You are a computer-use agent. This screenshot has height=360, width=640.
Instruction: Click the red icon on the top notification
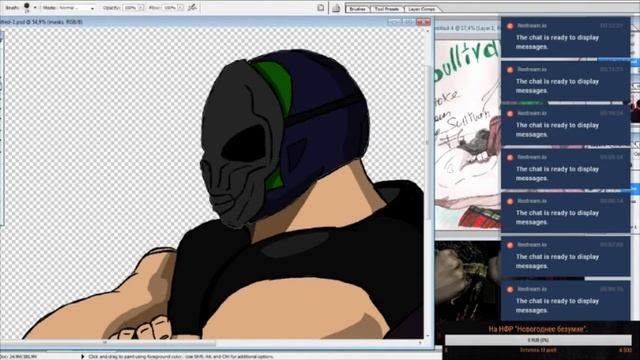click(510, 26)
